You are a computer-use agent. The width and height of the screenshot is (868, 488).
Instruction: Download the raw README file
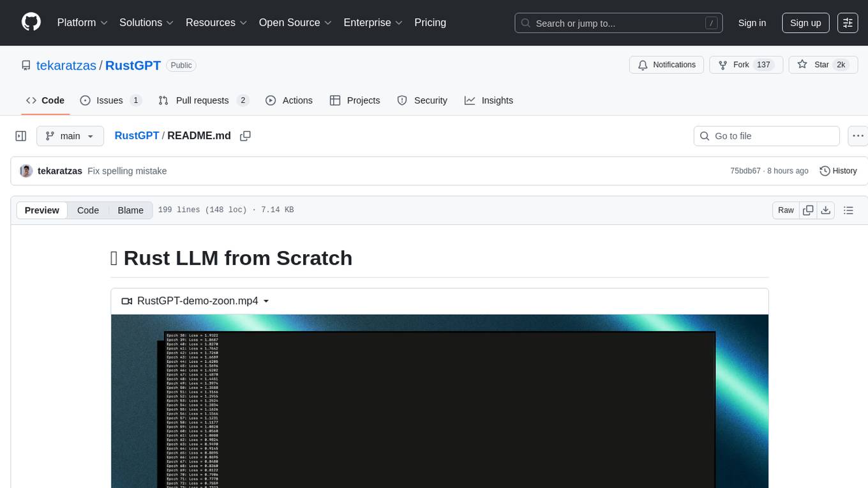pos(825,210)
